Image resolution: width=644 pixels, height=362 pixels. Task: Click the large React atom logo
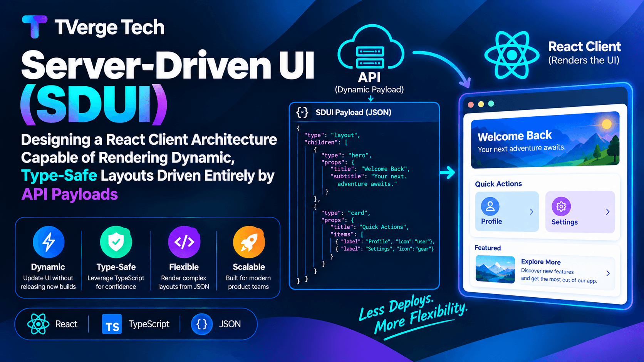coord(512,55)
